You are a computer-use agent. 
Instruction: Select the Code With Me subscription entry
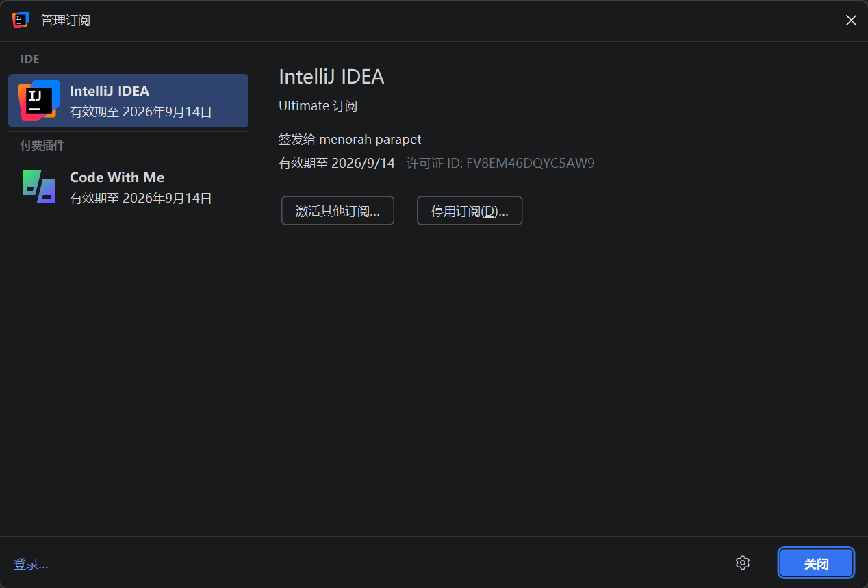coord(128,187)
